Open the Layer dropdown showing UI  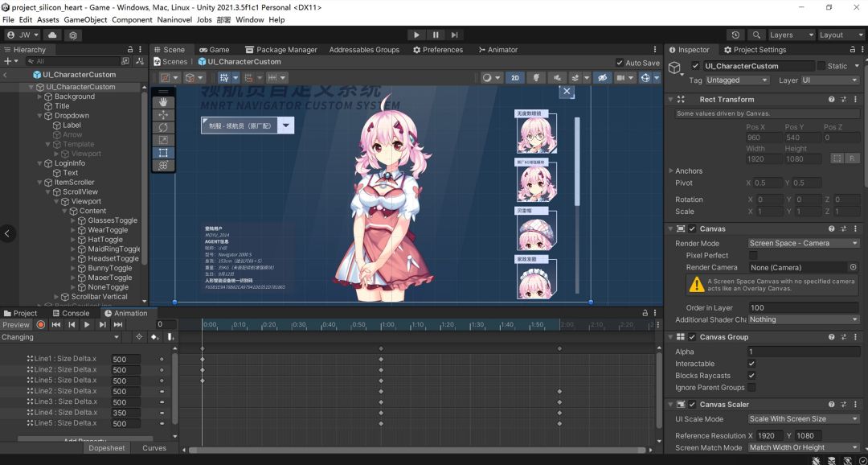(x=829, y=80)
